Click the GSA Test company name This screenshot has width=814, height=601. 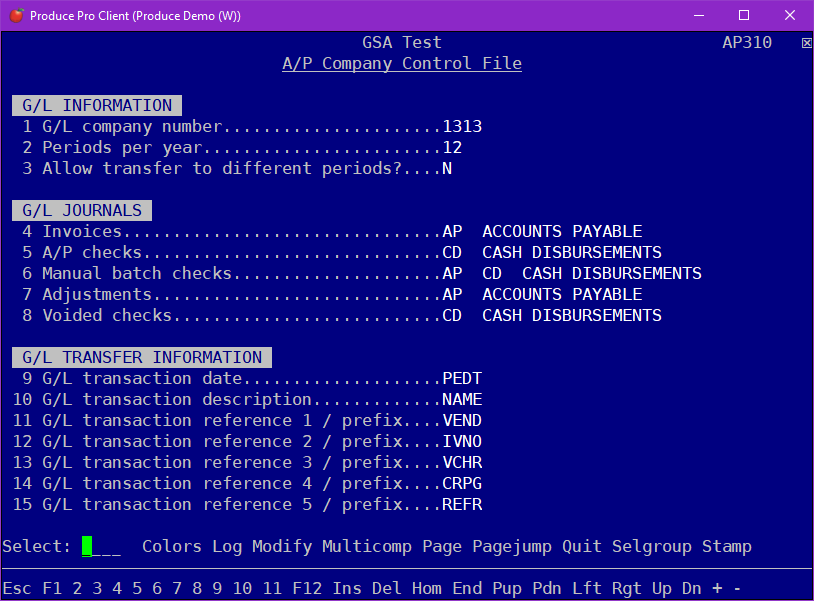pyautogui.click(x=402, y=42)
